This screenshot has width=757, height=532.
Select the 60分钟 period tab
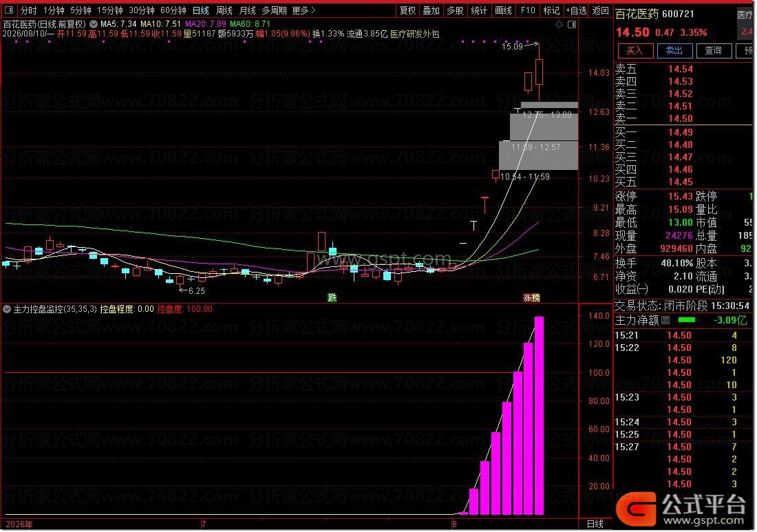[173, 10]
